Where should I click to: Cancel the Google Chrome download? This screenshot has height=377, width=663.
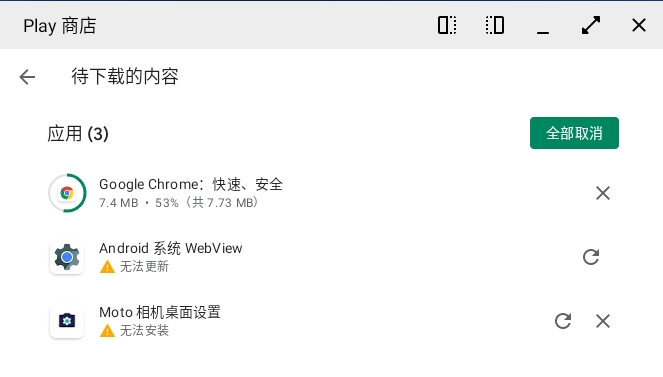click(603, 193)
